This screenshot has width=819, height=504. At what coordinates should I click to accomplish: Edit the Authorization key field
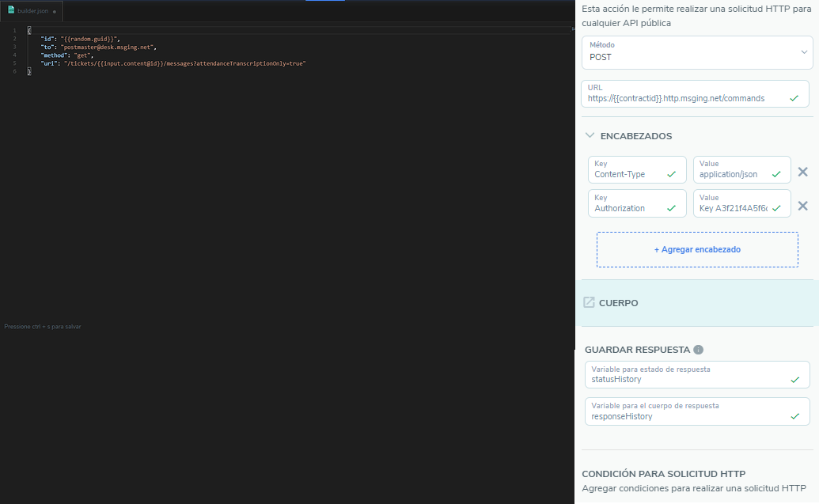pos(637,203)
